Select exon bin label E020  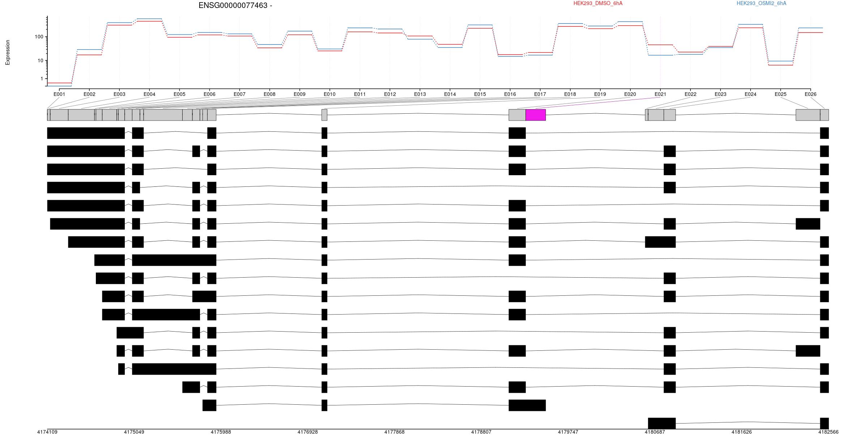pyautogui.click(x=630, y=94)
